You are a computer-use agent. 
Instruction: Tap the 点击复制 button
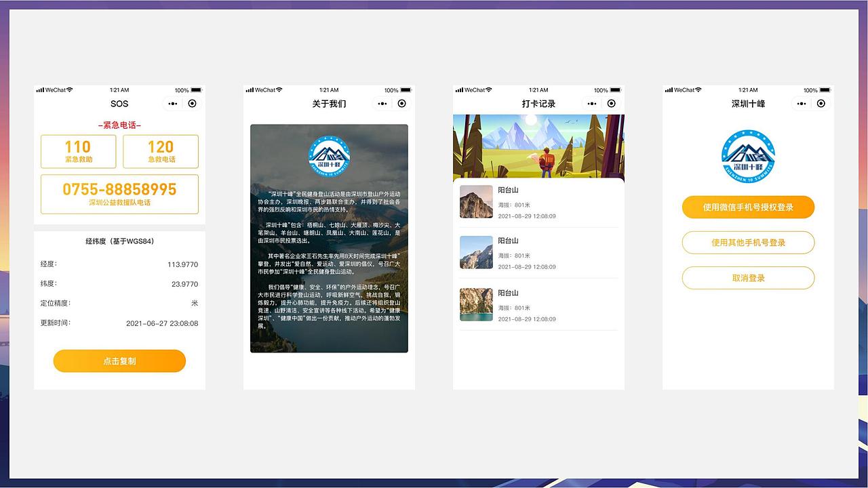119,361
